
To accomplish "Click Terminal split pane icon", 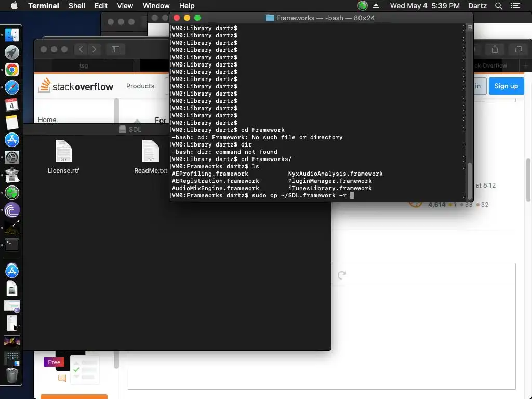I will [470, 27].
